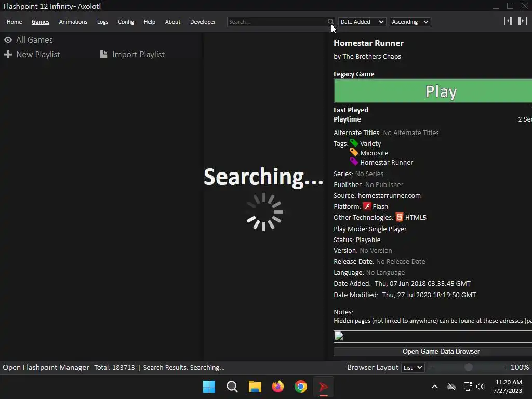Open the Developer tab
Image resolution: width=532 pixels, height=399 pixels.
click(203, 22)
